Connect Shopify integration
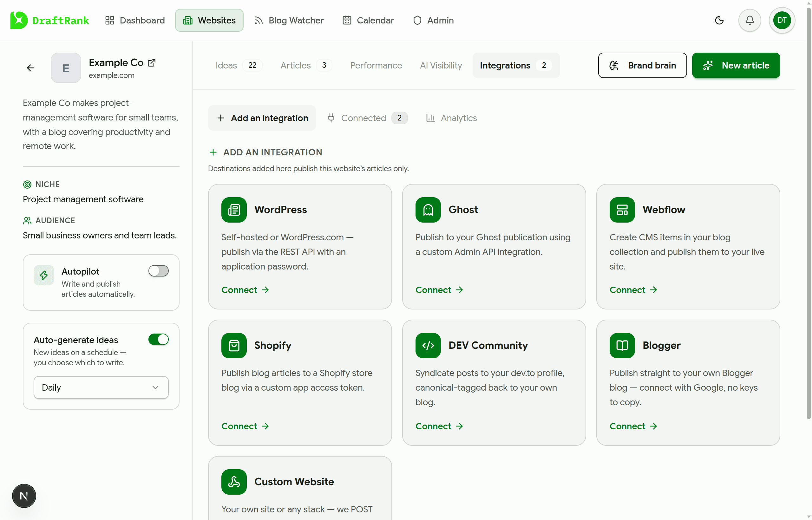Image resolution: width=812 pixels, height=520 pixels. click(x=245, y=426)
